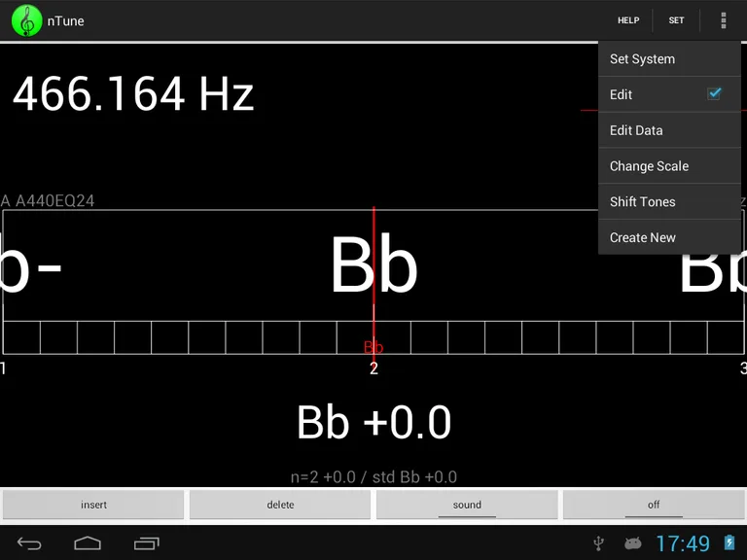
Task: Toggle the off button
Action: tap(654, 505)
